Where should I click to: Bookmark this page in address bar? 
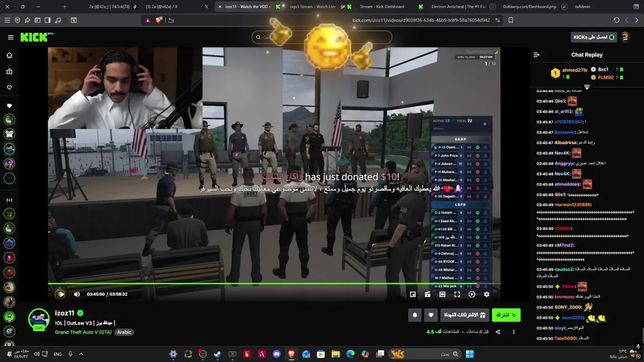(511, 20)
